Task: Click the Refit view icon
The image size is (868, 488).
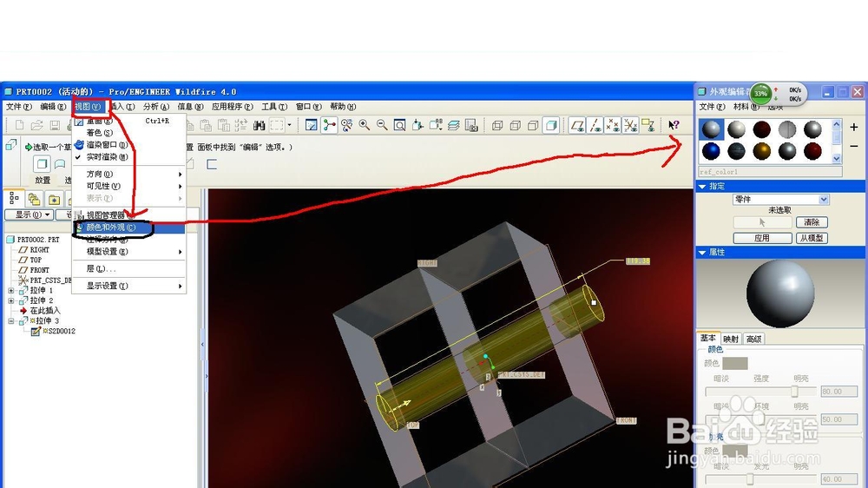Action: point(399,126)
